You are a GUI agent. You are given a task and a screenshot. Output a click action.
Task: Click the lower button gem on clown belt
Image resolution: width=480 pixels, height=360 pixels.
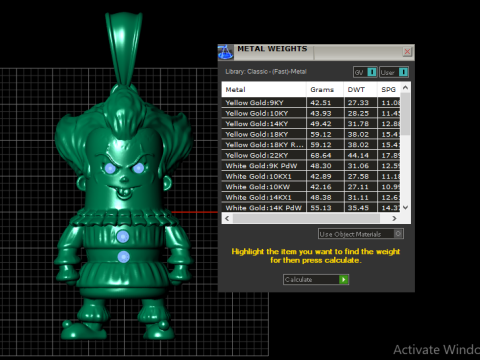coord(124,257)
